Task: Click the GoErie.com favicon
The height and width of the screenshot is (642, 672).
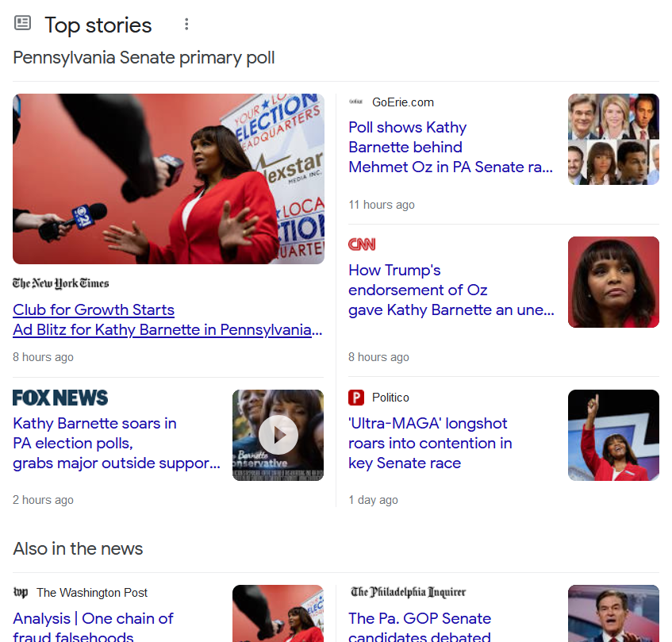Action: 355,102
